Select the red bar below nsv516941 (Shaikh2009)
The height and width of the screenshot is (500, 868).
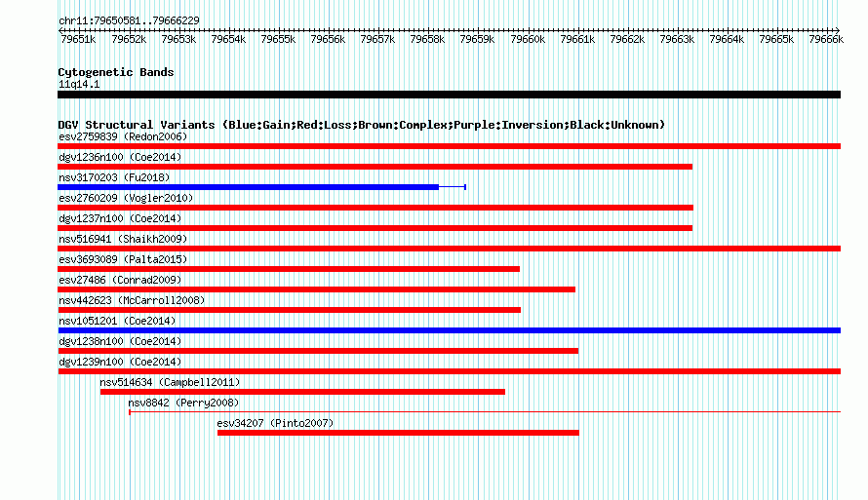pos(449,249)
